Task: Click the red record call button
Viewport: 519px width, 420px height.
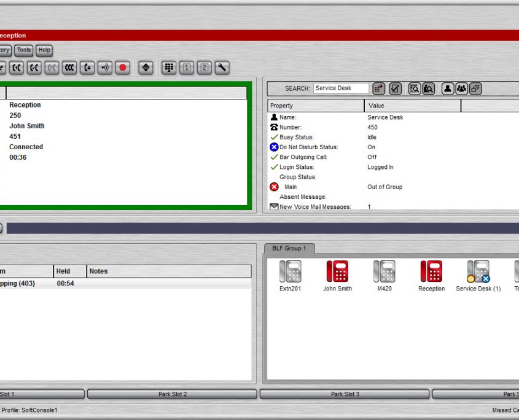Action: tap(123, 68)
